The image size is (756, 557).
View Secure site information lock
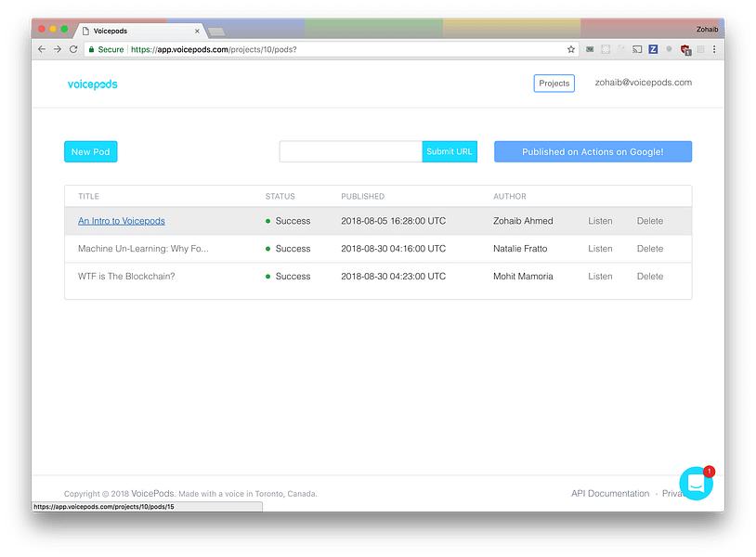point(106,49)
